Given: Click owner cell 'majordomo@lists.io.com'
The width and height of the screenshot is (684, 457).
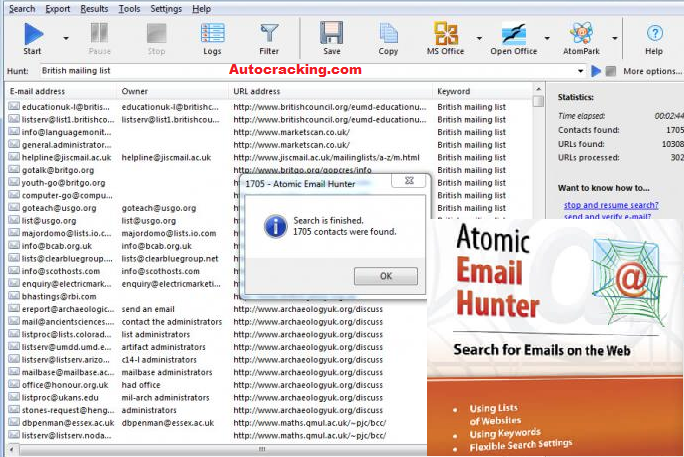Looking at the screenshot, I should pyautogui.click(x=169, y=233).
